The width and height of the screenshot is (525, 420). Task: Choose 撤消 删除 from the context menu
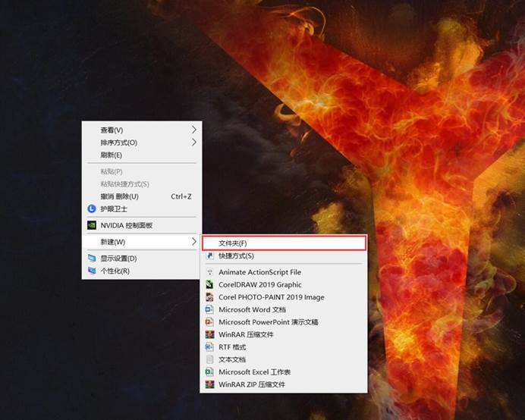point(120,196)
